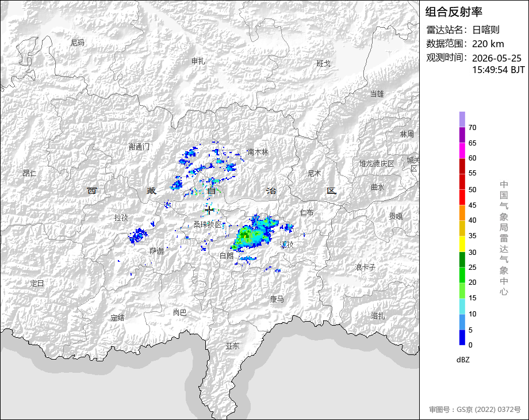This screenshot has height=420, width=529.
Task: Click the black cross radar station marker
Action: (x=209, y=211)
